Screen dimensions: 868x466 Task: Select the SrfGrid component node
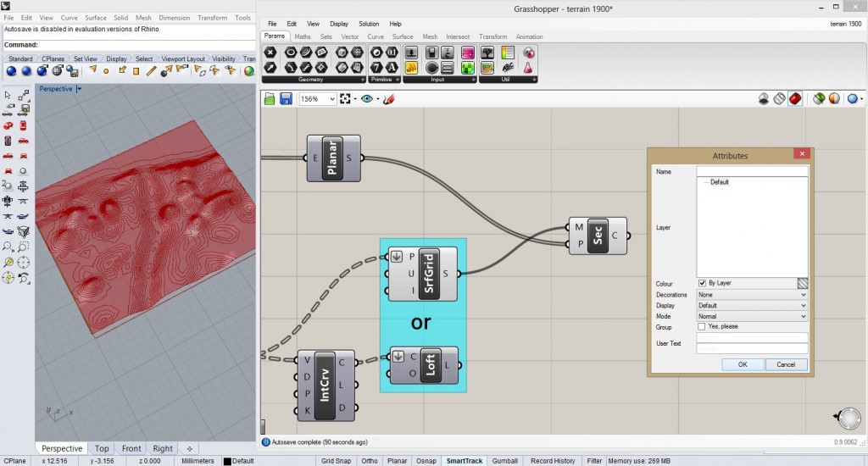coord(429,274)
